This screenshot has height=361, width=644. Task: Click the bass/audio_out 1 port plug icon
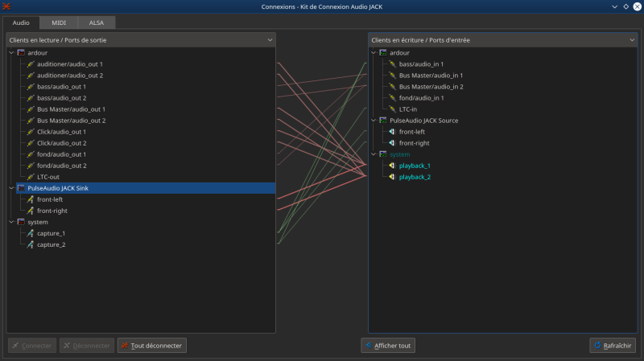click(x=31, y=87)
